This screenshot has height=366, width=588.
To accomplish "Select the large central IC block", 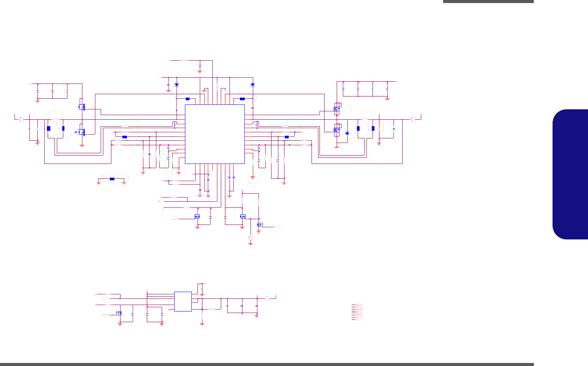I will pos(215,134).
